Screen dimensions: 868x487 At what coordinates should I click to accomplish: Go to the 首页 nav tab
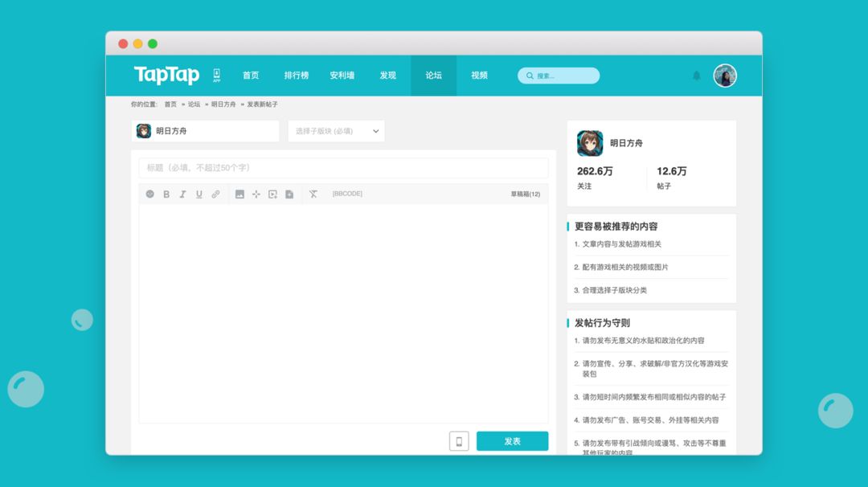coord(251,76)
